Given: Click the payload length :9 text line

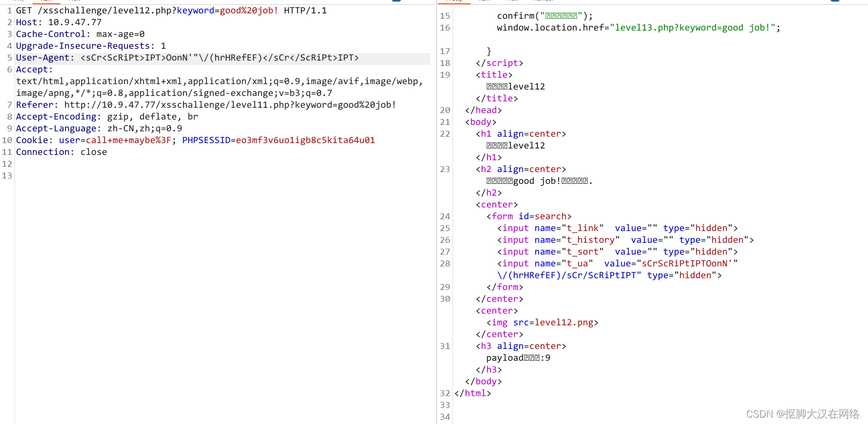Looking at the screenshot, I should (x=518, y=358).
